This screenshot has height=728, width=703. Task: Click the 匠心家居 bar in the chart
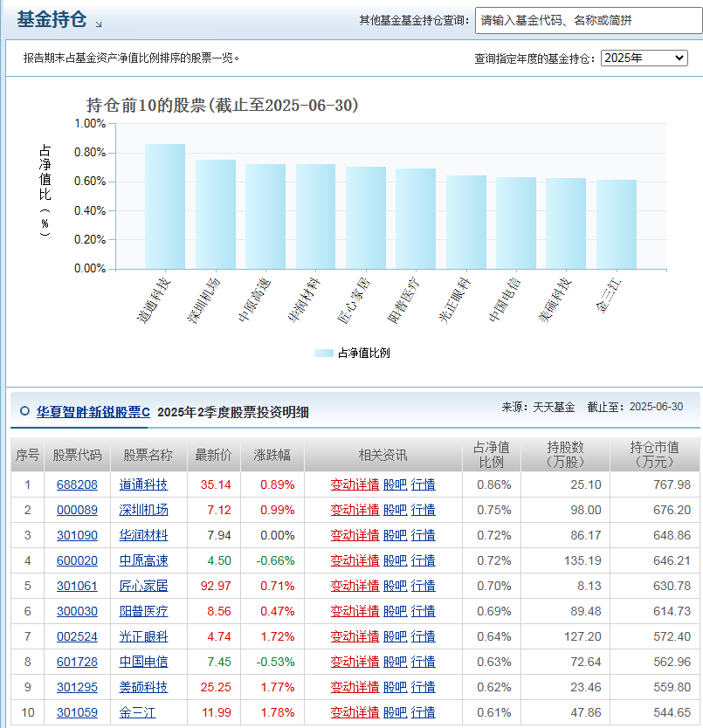(366, 218)
